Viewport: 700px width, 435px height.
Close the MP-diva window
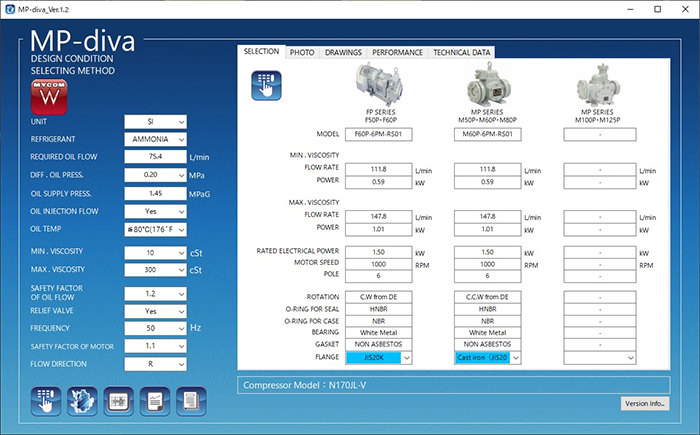(x=685, y=9)
